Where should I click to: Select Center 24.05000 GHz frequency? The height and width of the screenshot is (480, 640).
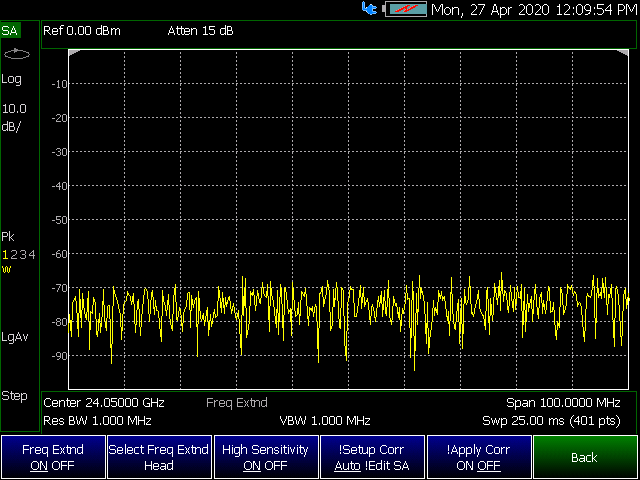[x=104, y=403]
